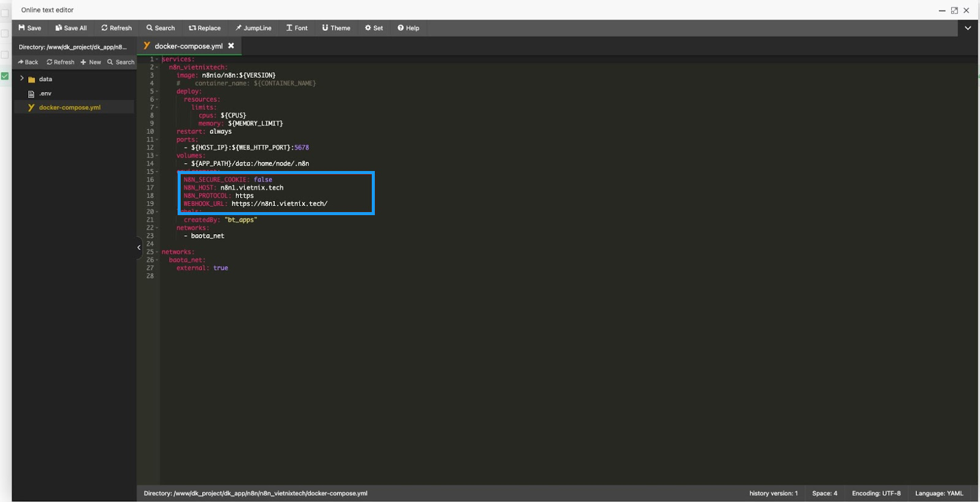The height and width of the screenshot is (502, 980).
Task: Select docker-compose.yml in the file tree
Action: (69, 107)
